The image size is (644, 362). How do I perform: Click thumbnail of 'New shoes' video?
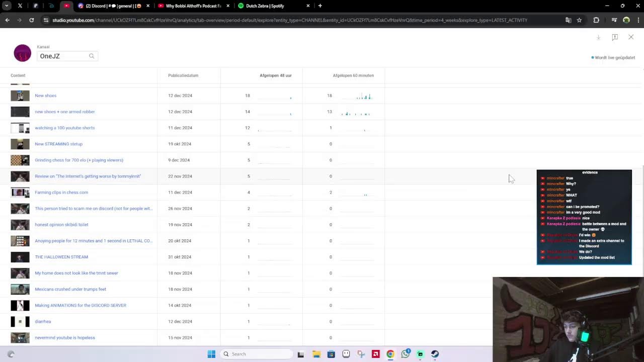point(20,96)
